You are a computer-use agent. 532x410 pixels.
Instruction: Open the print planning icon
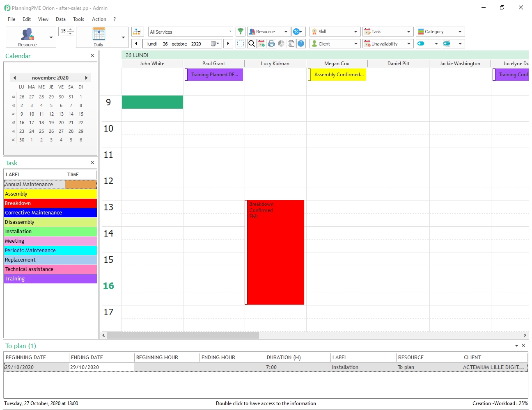tap(271, 43)
